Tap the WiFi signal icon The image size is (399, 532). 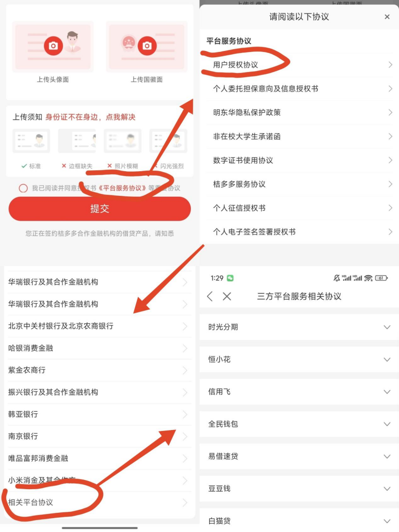pyautogui.click(x=368, y=278)
